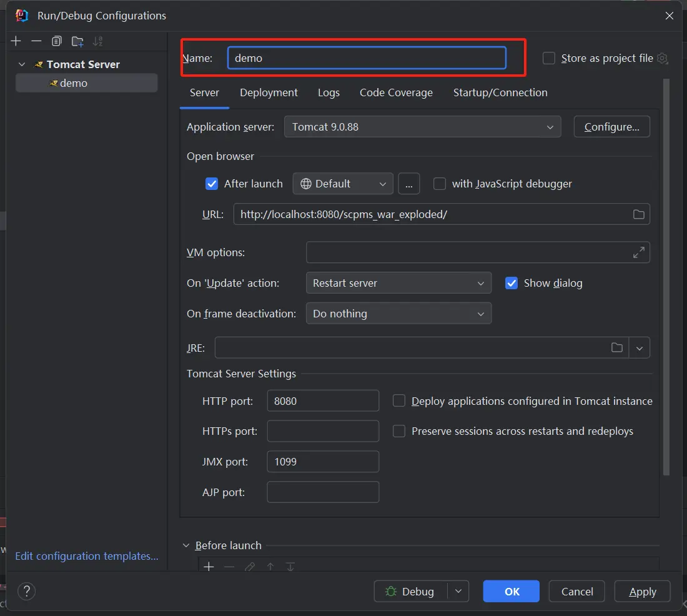Click inside the HTTP port field

(x=323, y=400)
